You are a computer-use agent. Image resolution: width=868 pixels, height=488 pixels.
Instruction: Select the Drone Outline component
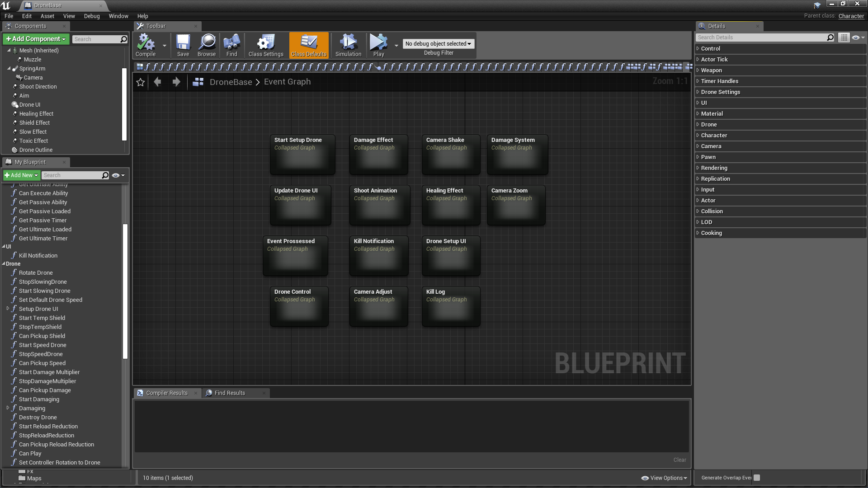(36, 150)
